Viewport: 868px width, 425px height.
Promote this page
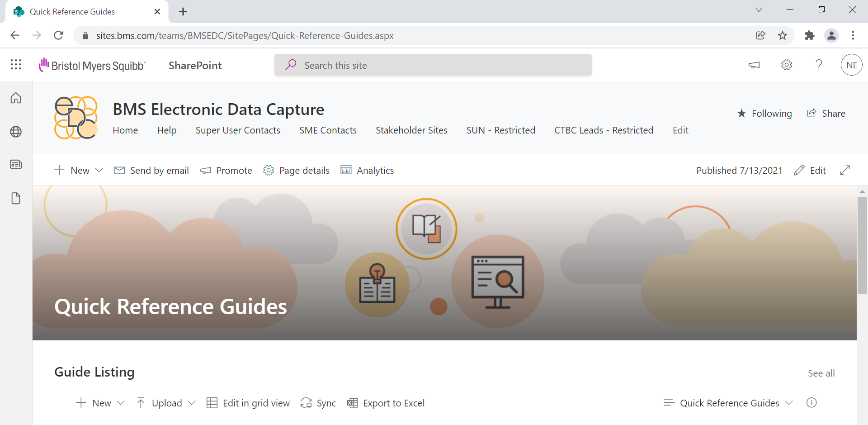point(226,170)
